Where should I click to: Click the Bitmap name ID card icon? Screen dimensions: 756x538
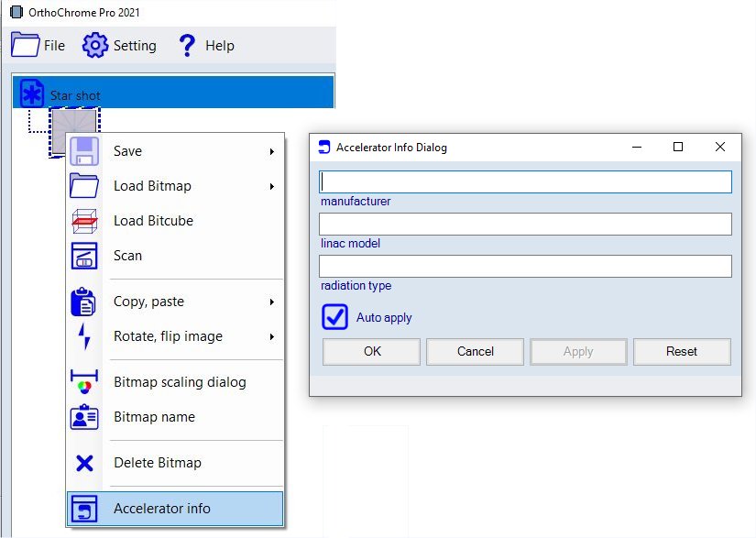click(84, 417)
